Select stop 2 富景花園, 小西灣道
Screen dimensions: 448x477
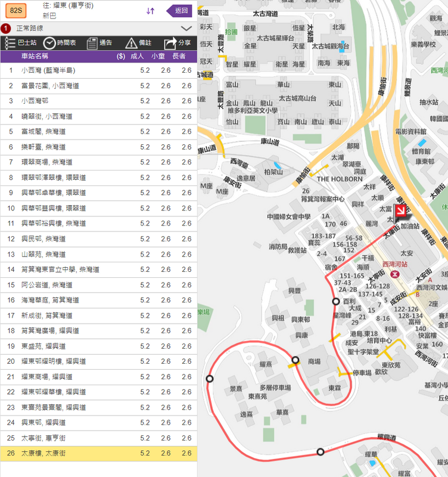[x=99, y=86]
